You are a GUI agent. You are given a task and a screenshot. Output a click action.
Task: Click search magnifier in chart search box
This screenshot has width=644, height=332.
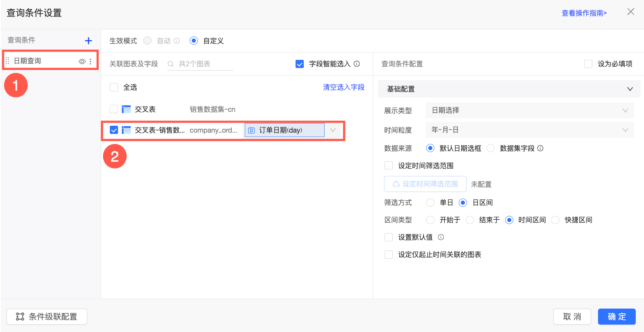click(171, 64)
